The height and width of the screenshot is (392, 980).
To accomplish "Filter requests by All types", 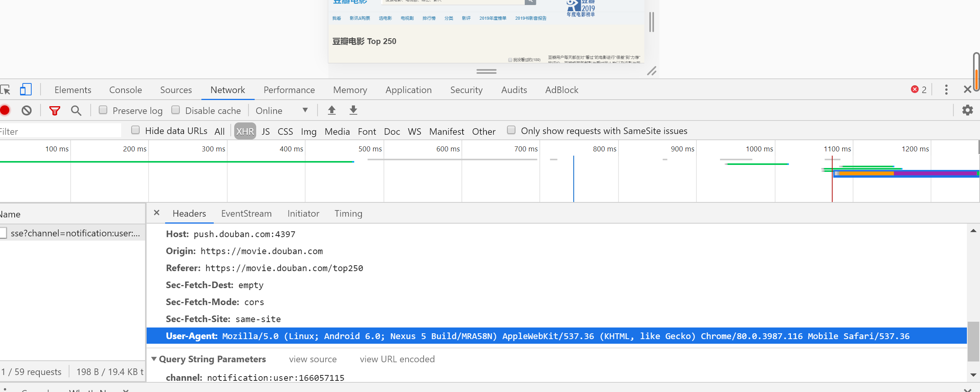I will coord(220,131).
